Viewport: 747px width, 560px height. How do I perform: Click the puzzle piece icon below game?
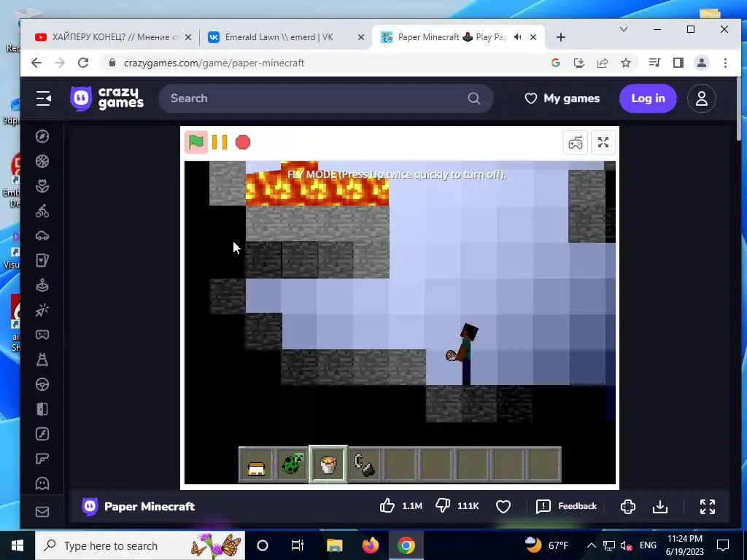(x=628, y=507)
